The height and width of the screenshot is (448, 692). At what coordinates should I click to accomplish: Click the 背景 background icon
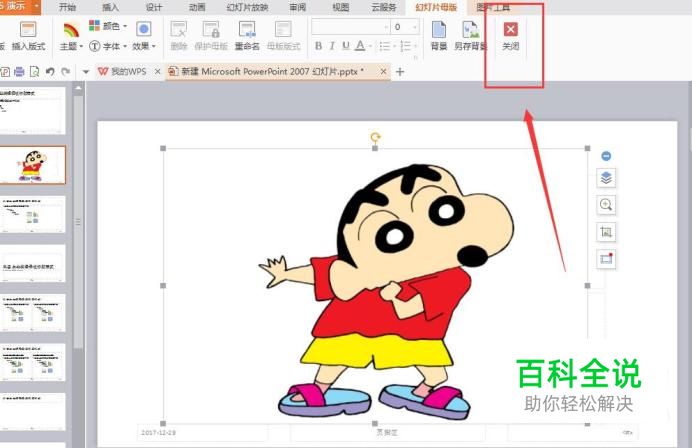[x=439, y=30]
